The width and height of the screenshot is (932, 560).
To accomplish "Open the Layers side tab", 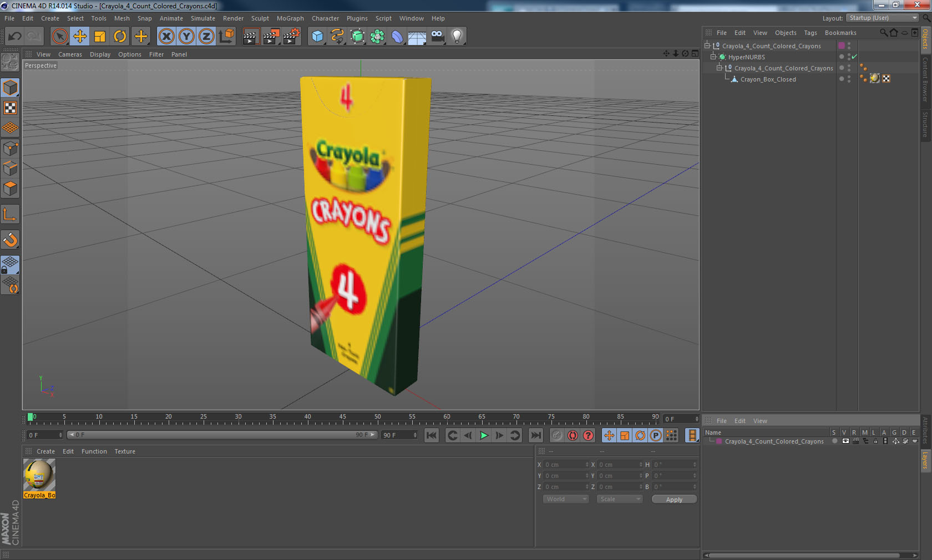I will point(925,460).
